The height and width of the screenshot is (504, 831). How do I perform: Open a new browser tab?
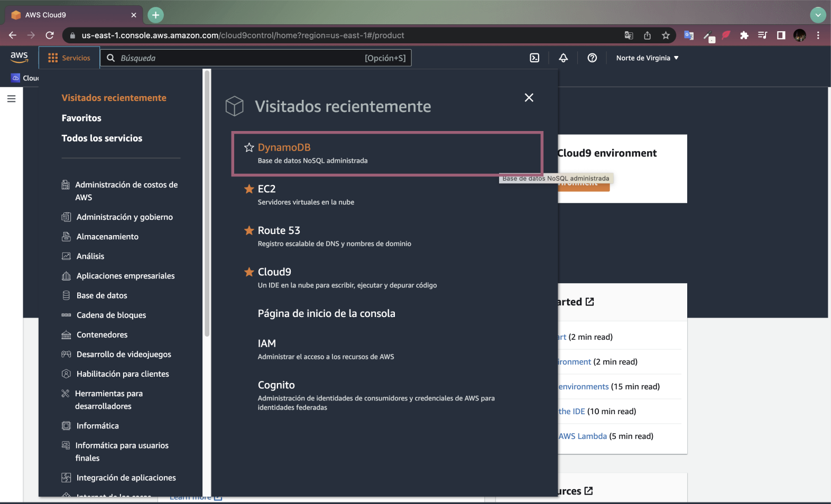click(155, 15)
